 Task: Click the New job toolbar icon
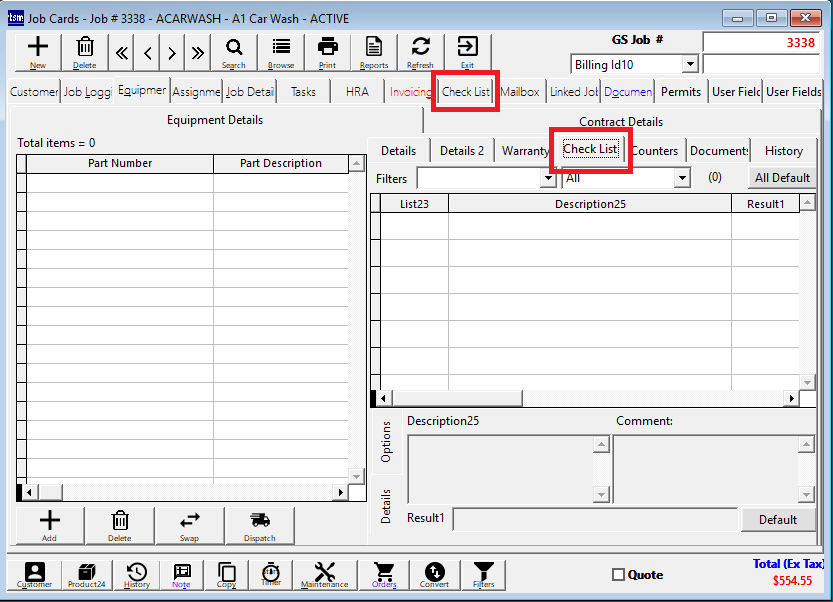38,51
